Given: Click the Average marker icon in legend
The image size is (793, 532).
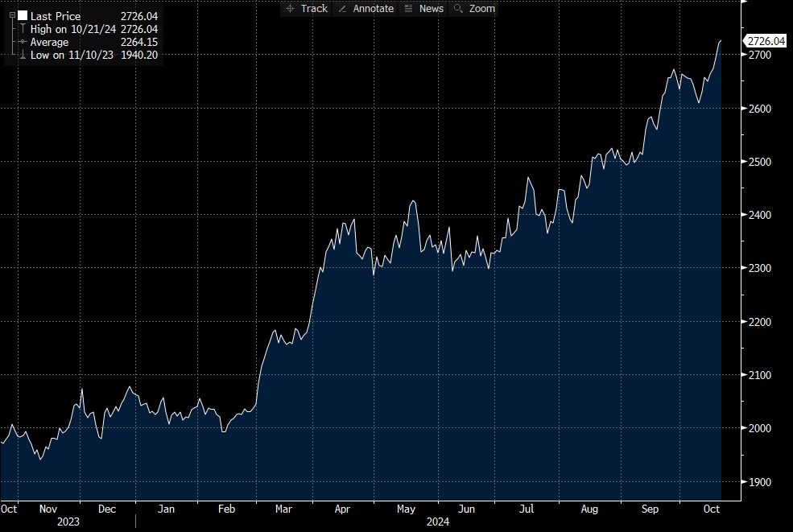Looking at the screenshot, I should [x=23, y=42].
